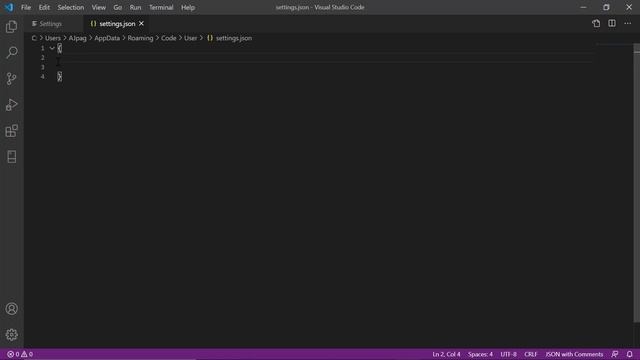Viewport: 640px width, 360px height.
Task: Open the Explorer view in activity bar
Action: (x=11, y=27)
